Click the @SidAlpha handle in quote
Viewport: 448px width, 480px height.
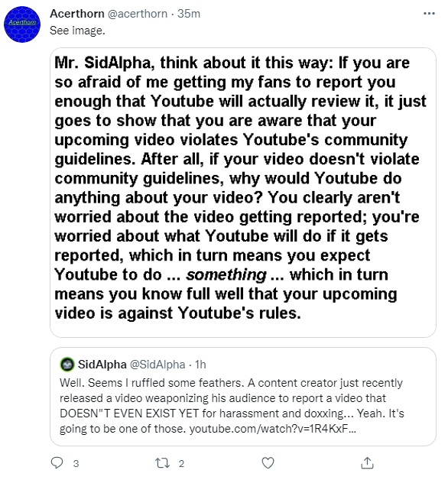[x=157, y=365]
